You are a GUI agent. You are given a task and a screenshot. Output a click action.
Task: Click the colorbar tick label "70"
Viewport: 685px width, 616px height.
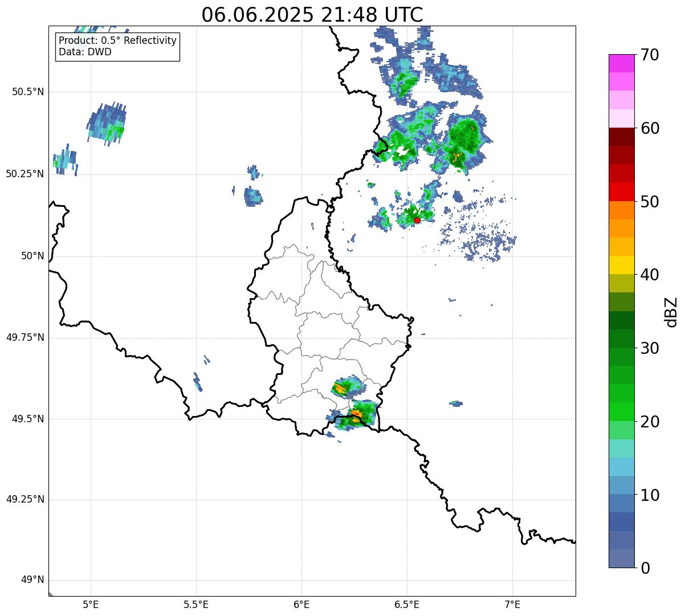pos(650,55)
